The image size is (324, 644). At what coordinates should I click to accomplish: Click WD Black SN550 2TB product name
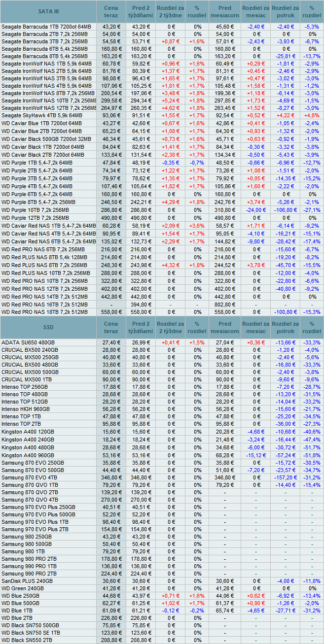pos(27,640)
